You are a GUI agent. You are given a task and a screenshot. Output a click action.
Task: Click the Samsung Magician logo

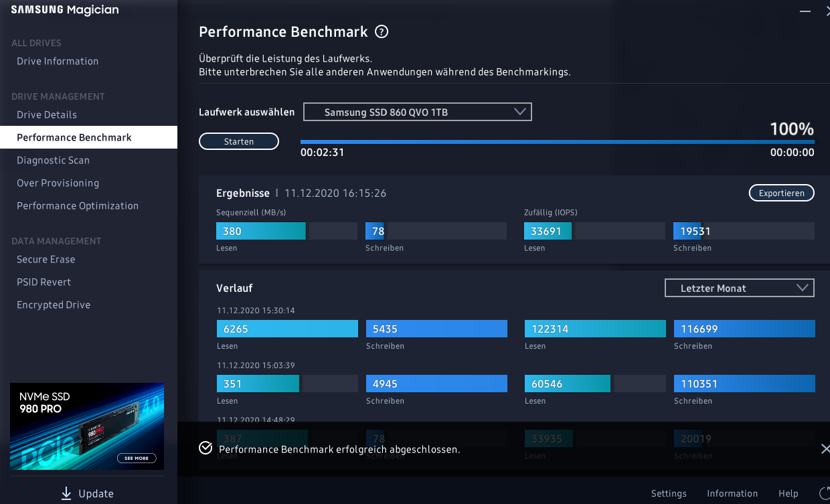64,10
